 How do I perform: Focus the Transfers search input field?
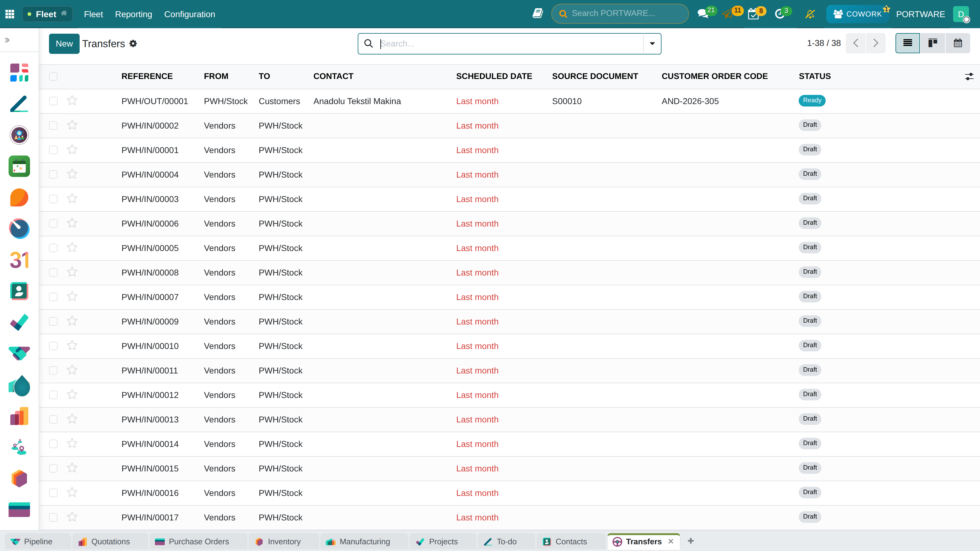tap(510, 44)
